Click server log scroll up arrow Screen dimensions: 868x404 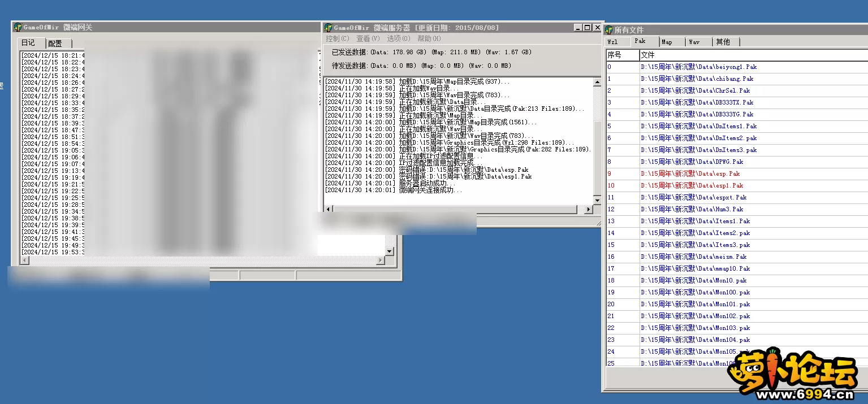pos(597,82)
